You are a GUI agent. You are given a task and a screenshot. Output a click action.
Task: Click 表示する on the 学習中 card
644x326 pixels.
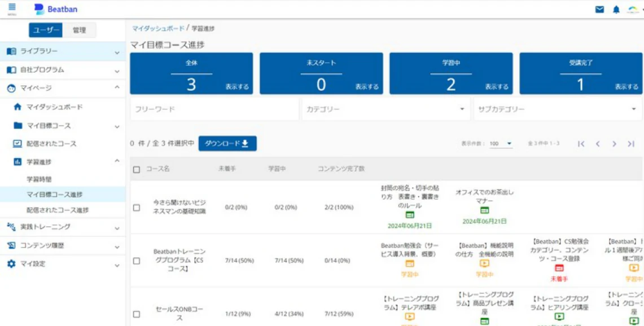(497, 87)
